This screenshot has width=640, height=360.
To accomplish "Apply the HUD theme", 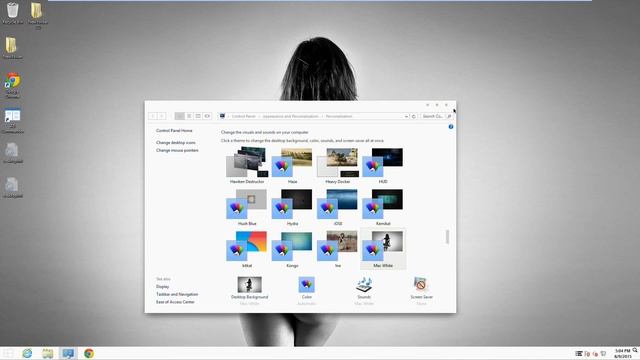I will click(383, 165).
